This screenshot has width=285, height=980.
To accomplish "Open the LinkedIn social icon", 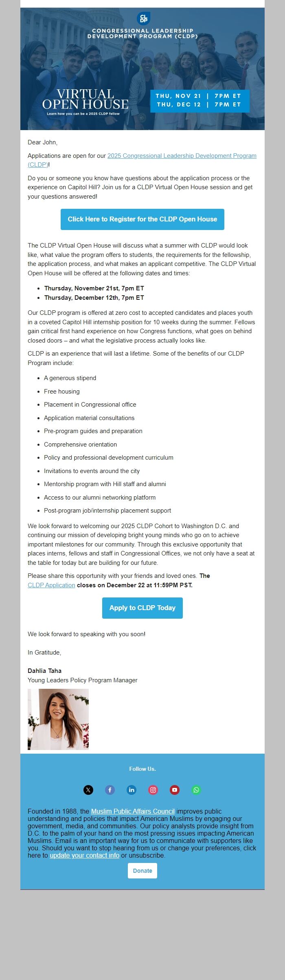I will 131,789.
